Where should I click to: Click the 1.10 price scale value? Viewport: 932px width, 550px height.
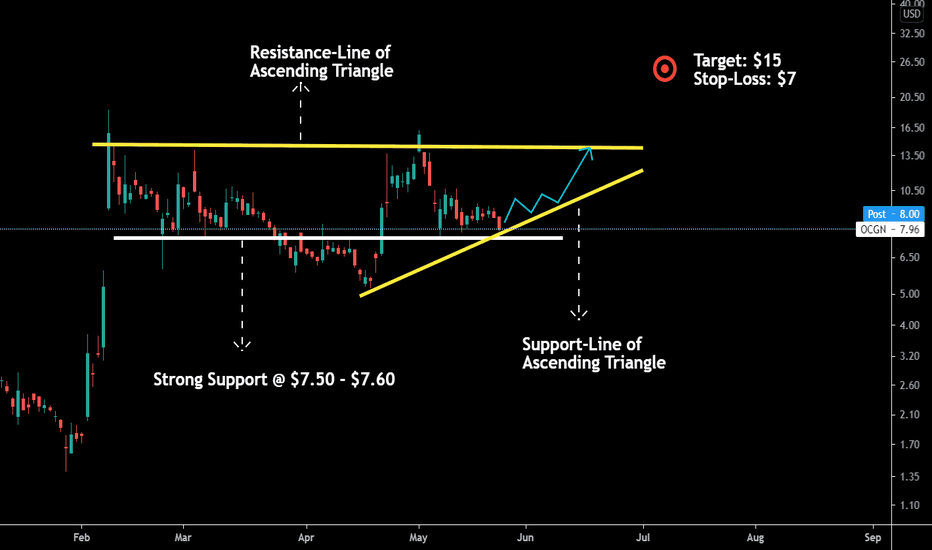(x=909, y=505)
